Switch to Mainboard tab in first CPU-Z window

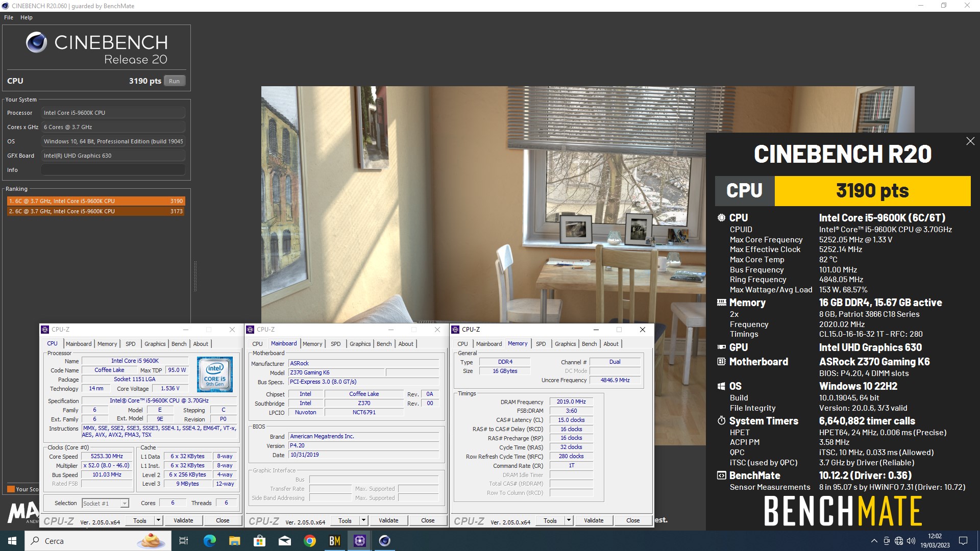[x=79, y=344]
